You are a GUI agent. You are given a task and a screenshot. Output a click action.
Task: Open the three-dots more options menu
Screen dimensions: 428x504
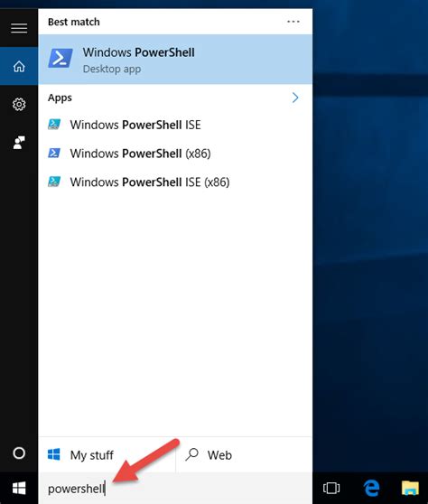pyautogui.click(x=293, y=22)
